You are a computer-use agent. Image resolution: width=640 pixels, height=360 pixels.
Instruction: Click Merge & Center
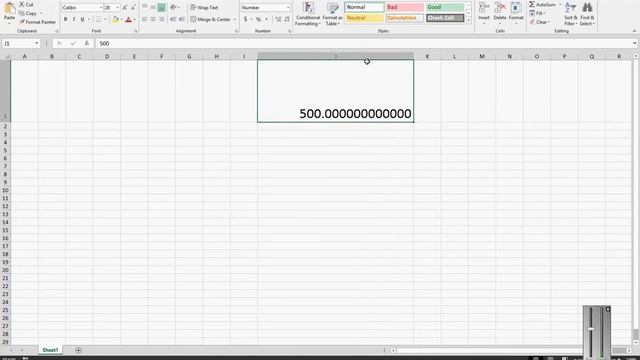point(210,19)
